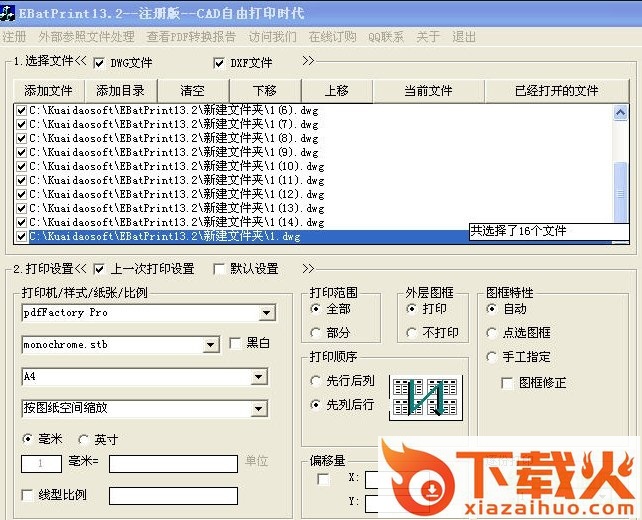642x520 pixels.
Task: Click the 毫米= unit value input field
Action: pos(173,464)
